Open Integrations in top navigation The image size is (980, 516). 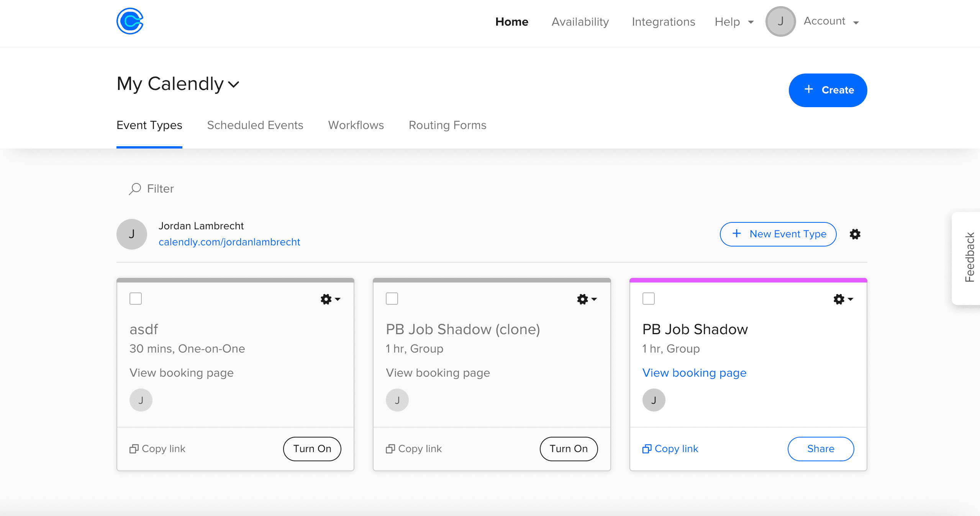pos(663,22)
